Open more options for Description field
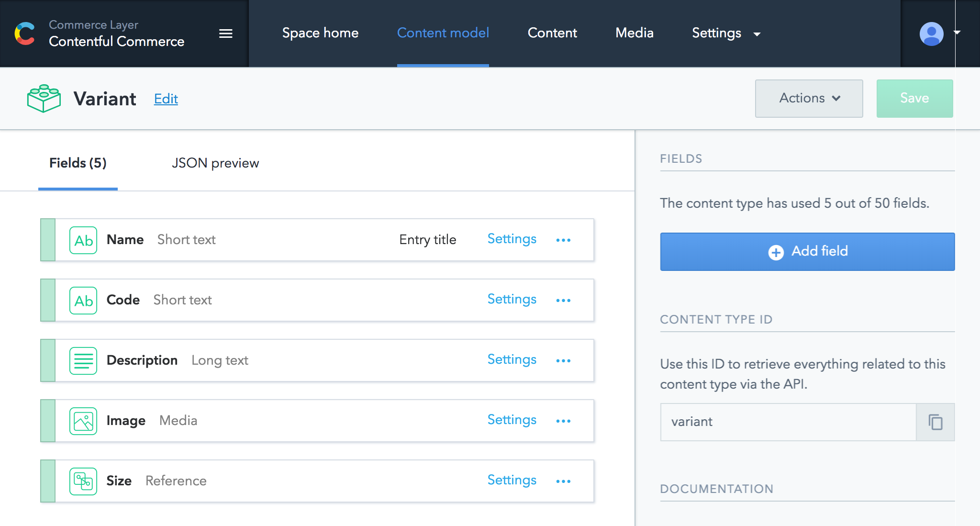 pos(563,361)
